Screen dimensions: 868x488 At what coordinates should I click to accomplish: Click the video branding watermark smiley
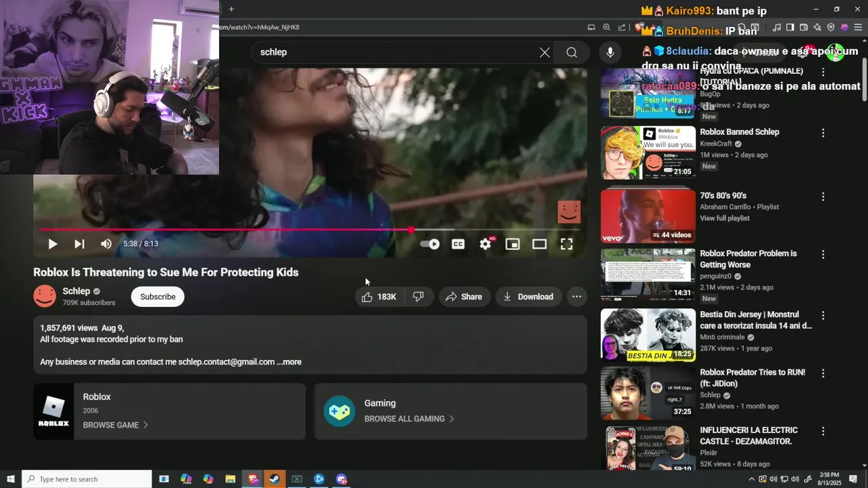coord(569,212)
